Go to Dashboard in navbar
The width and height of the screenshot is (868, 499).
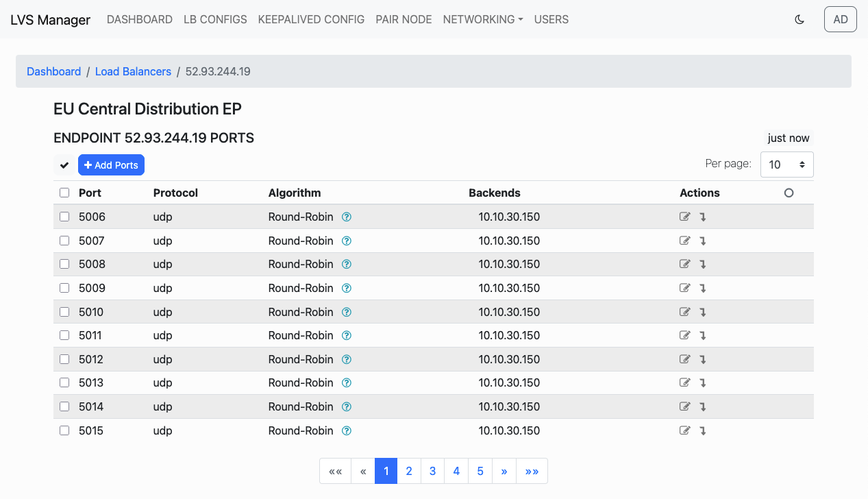[140, 20]
